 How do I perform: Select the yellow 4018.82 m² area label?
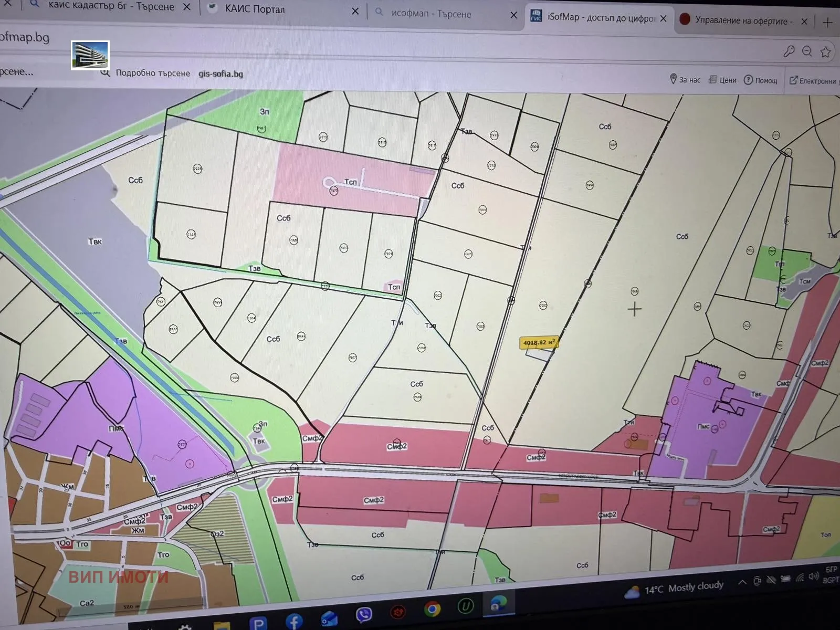(539, 341)
